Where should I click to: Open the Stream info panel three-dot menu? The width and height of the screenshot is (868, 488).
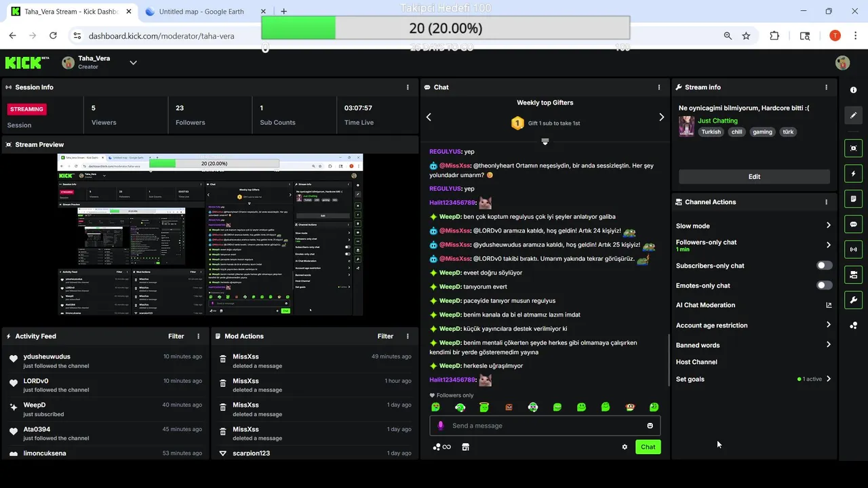(x=826, y=87)
